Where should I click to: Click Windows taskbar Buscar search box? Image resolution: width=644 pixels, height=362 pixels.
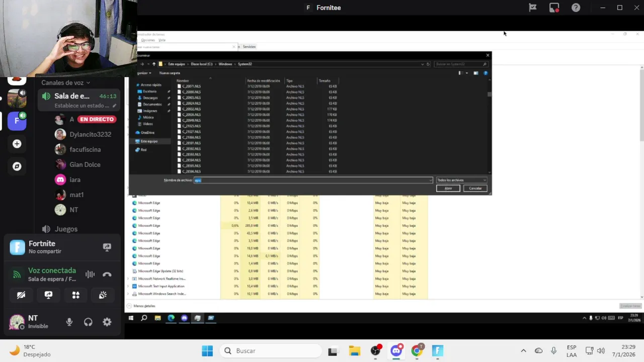[271, 351]
